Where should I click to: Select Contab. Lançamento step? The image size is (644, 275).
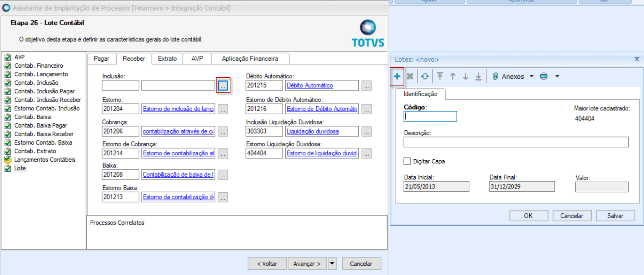point(41,74)
